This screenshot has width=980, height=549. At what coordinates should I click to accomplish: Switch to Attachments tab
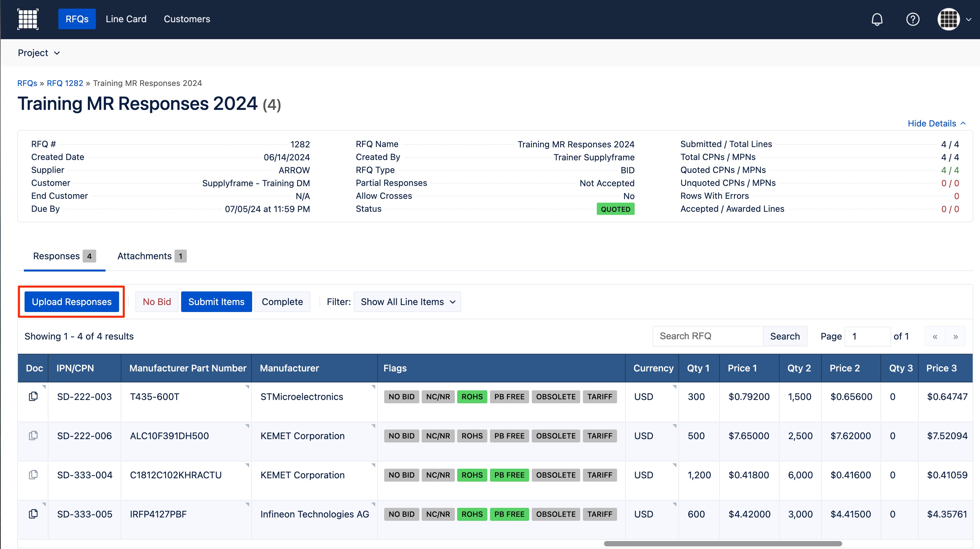pyautogui.click(x=152, y=256)
